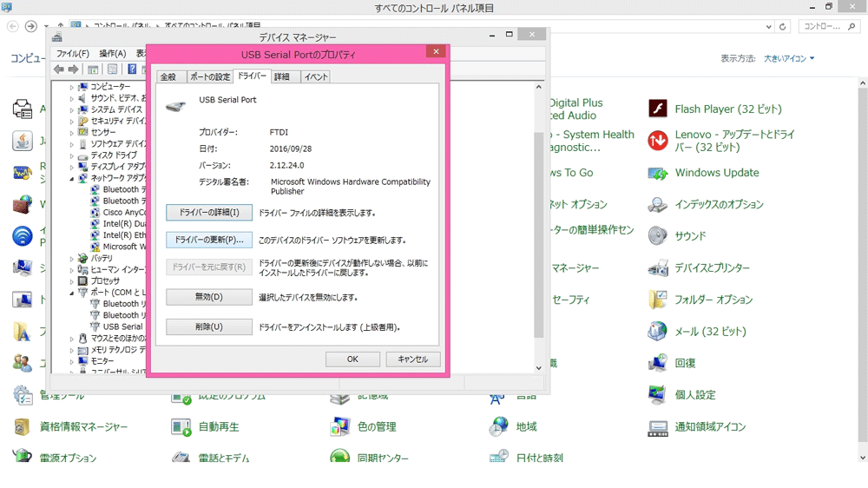This screenshot has height=488, width=868.
Task: Open フォルダー オプション icon
Action: pyautogui.click(x=658, y=300)
